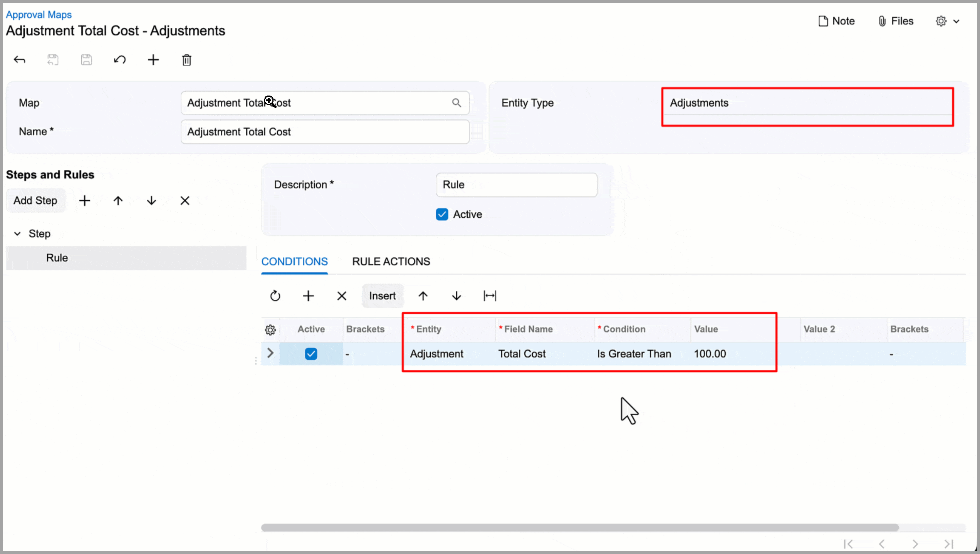The height and width of the screenshot is (554, 980).
Task: Click the back arrow icon in top toolbar
Action: [x=19, y=60]
